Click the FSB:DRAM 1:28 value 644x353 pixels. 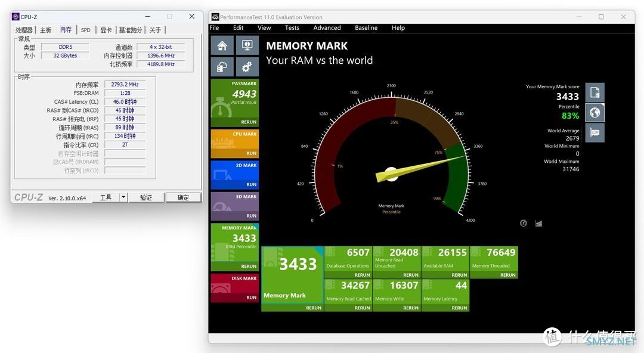(x=125, y=93)
